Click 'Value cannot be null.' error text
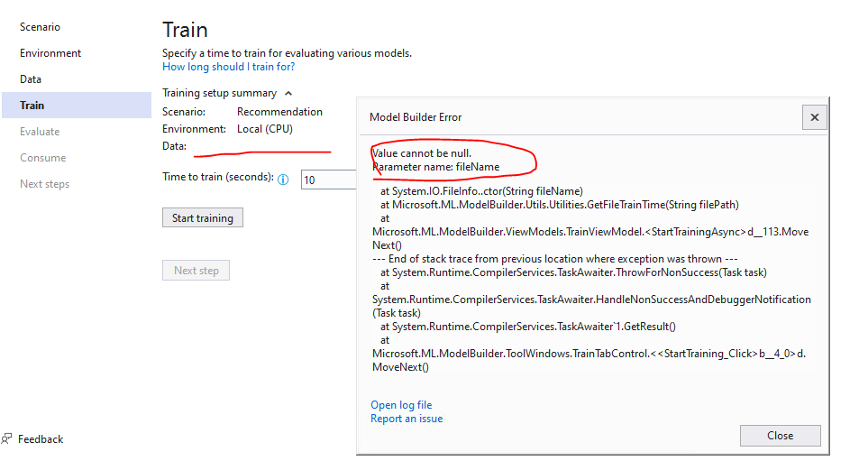This screenshot has width=868, height=461. coord(422,153)
